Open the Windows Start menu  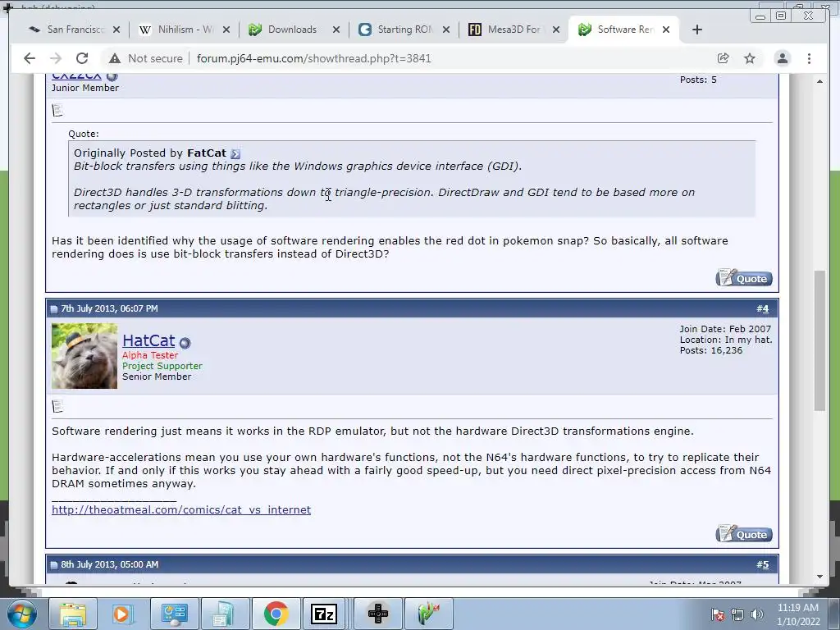[x=22, y=614]
